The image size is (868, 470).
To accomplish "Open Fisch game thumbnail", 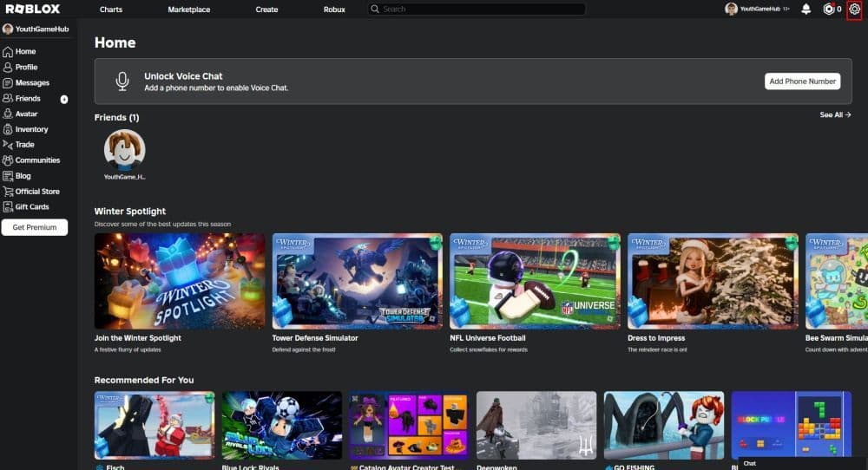I will pos(155,425).
